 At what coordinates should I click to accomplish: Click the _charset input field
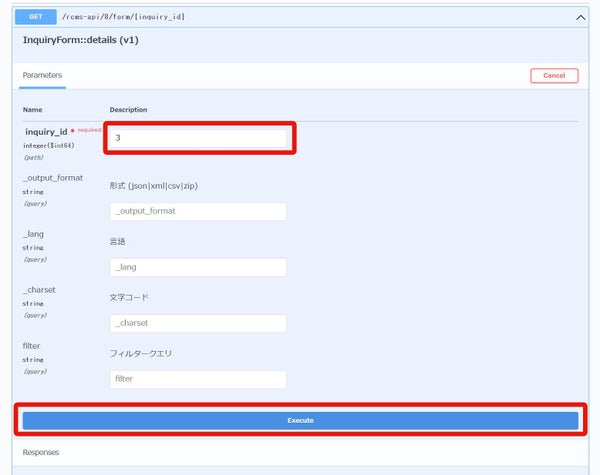pyautogui.click(x=198, y=323)
